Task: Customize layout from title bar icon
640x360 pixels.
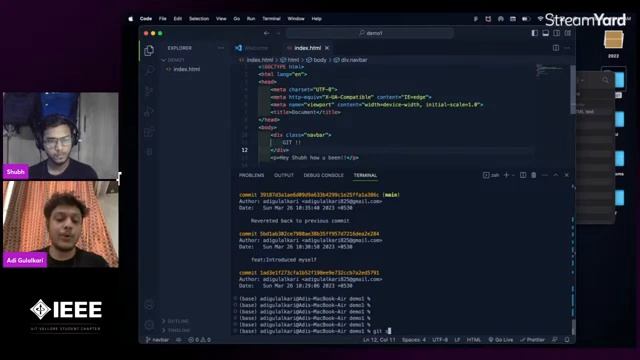Action: (568, 33)
